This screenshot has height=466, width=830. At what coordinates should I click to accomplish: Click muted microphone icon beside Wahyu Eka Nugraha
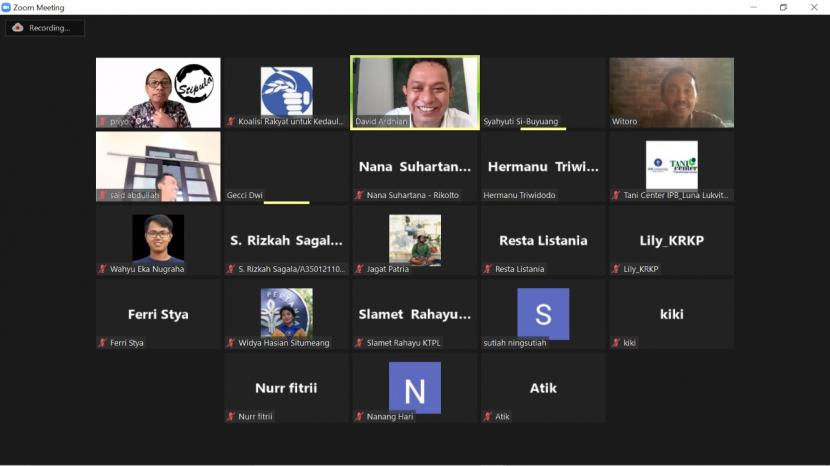102,269
